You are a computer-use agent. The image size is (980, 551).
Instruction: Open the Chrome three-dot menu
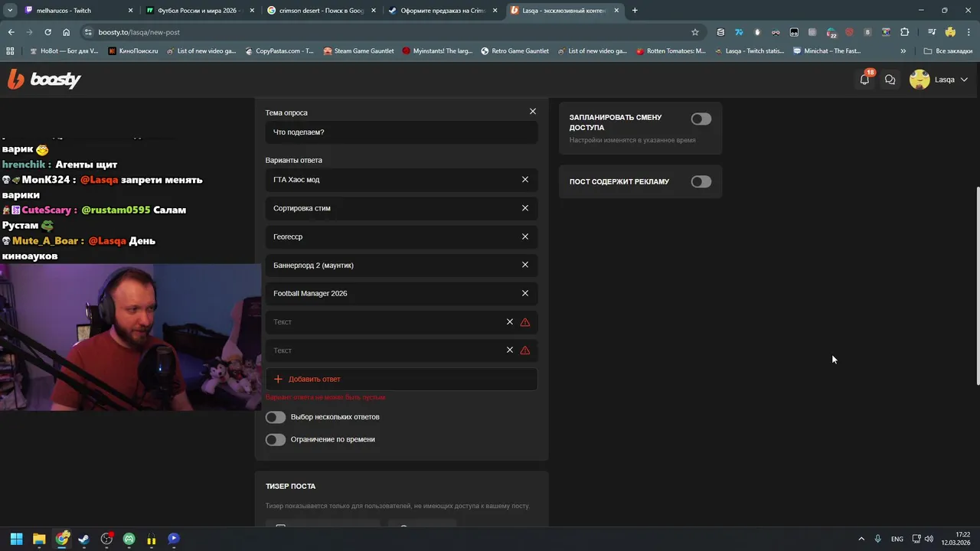tap(968, 32)
